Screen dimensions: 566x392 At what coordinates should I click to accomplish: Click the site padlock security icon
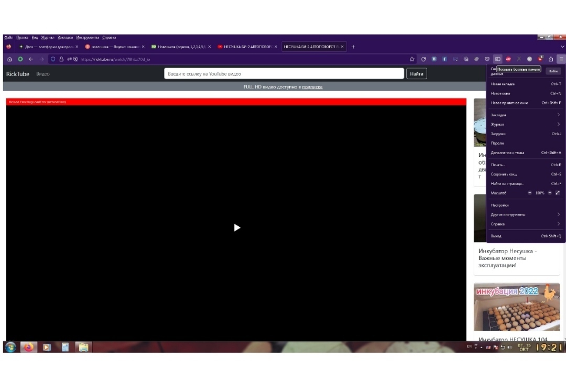(x=61, y=59)
